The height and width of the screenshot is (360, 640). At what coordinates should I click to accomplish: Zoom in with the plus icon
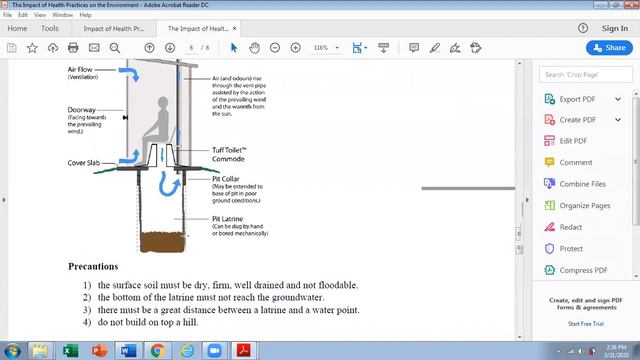click(x=296, y=48)
